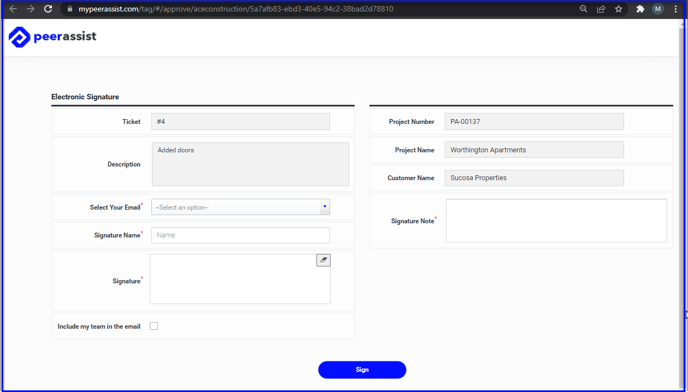Viewport: 688px width, 392px height.
Task: Reload the current page
Action: [x=48, y=9]
